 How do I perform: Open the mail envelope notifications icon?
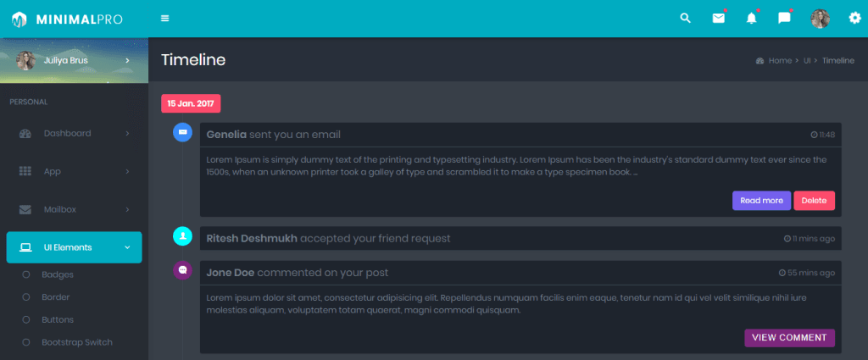719,19
